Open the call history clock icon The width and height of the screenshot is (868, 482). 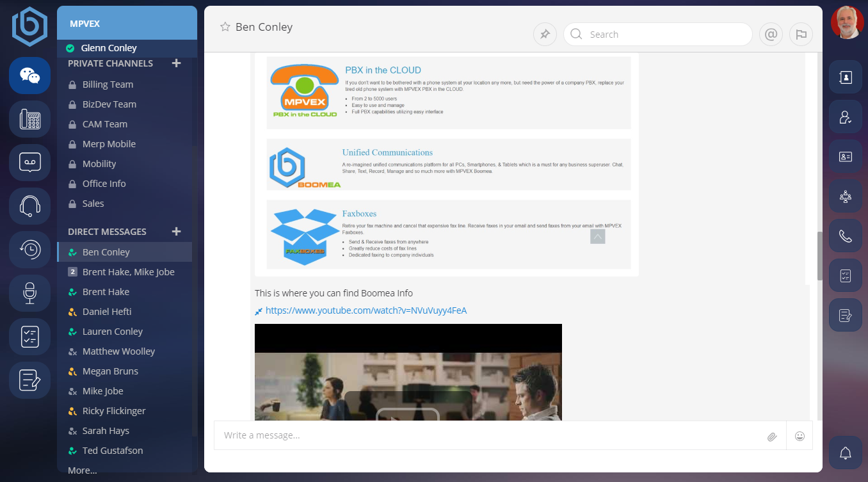click(x=29, y=250)
